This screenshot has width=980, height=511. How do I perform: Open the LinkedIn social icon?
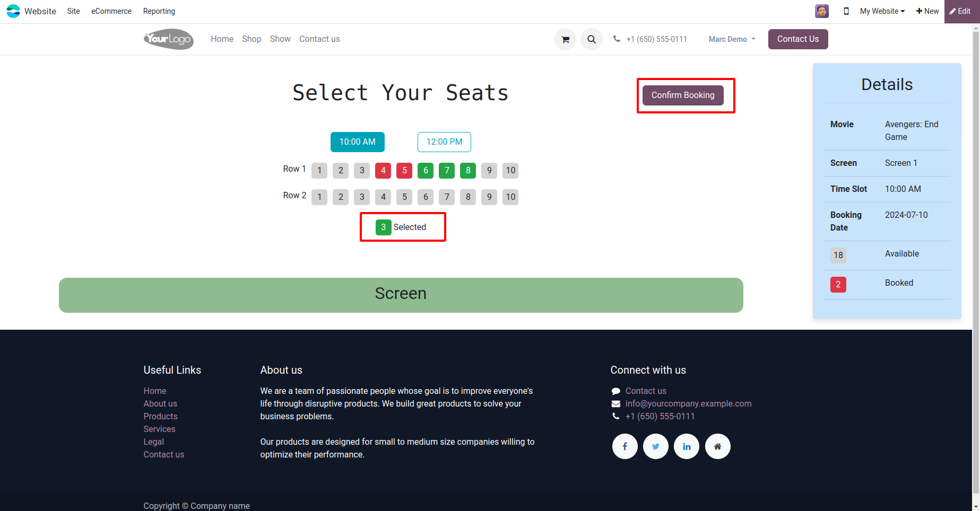point(687,446)
